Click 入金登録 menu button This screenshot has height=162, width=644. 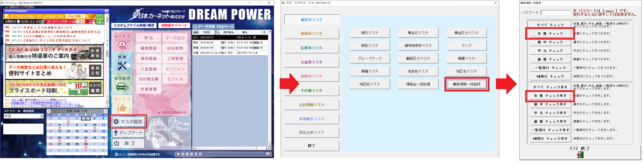(149, 69)
